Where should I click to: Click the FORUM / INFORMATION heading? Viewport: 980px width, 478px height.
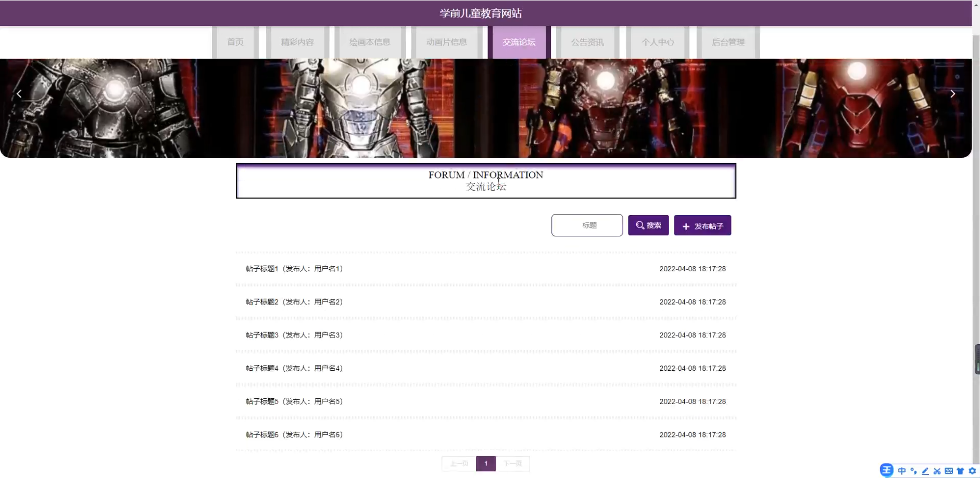(x=486, y=175)
